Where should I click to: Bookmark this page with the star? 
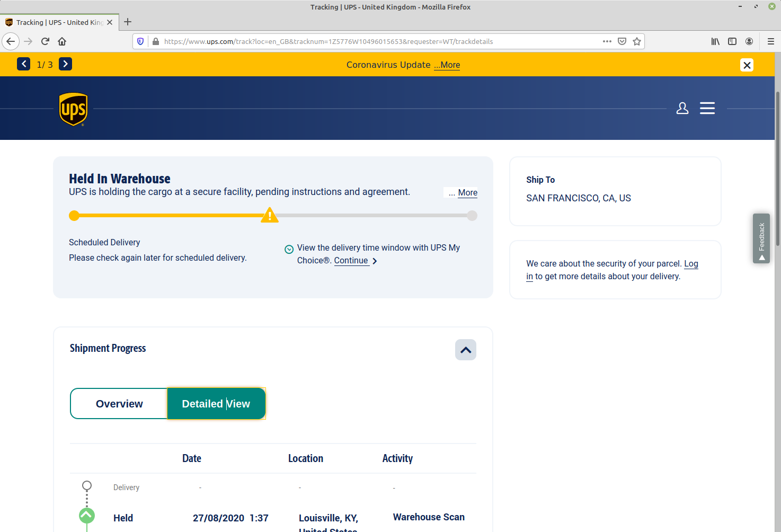click(637, 41)
